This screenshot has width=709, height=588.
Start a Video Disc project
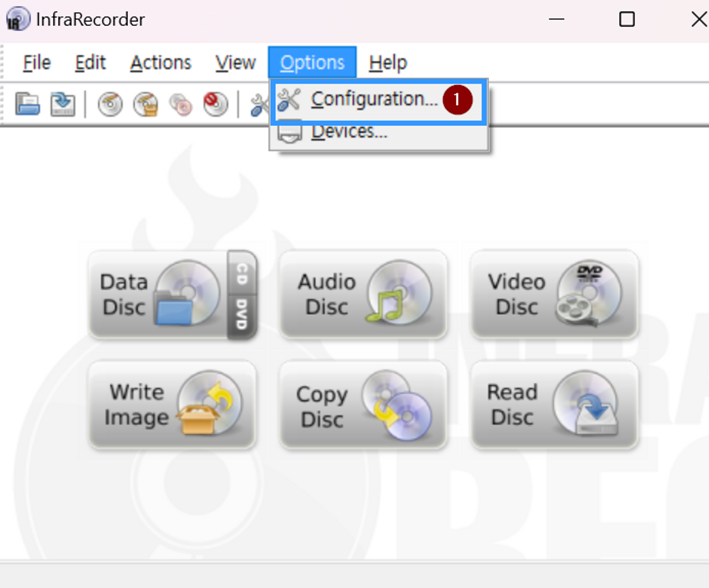click(x=555, y=294)
